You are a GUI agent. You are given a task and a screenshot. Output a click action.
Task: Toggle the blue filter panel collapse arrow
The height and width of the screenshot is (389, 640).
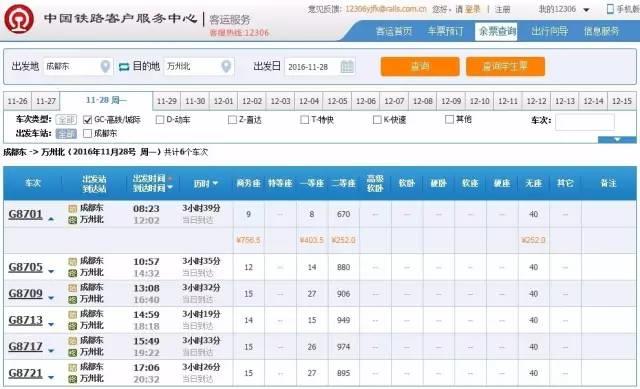coord(617,140)
